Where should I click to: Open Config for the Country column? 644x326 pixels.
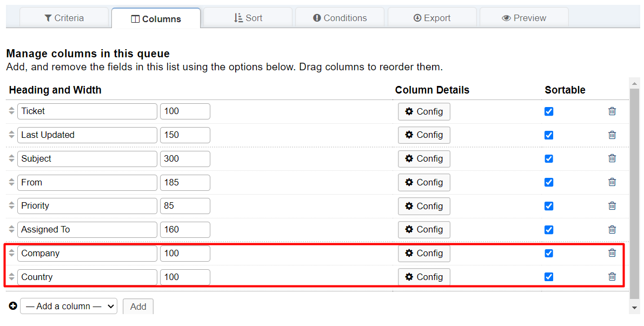424,277
